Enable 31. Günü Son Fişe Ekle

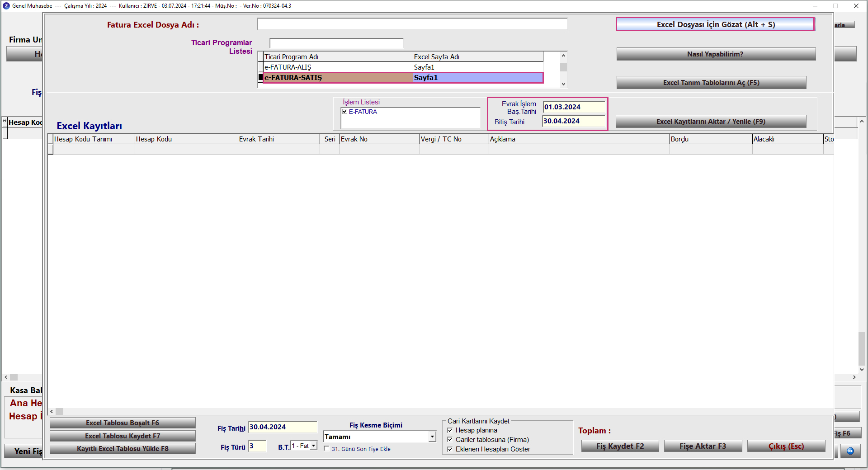(x=327, y=449)
